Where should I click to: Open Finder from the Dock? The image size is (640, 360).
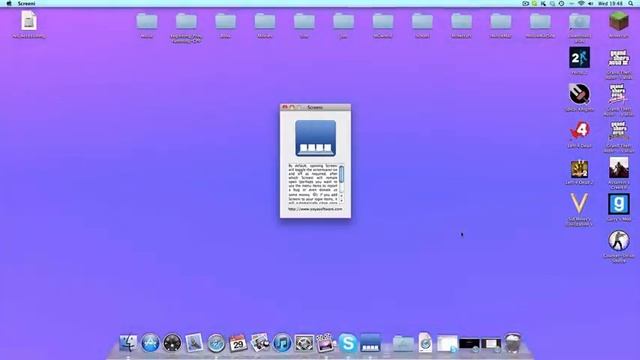point(128,343)
